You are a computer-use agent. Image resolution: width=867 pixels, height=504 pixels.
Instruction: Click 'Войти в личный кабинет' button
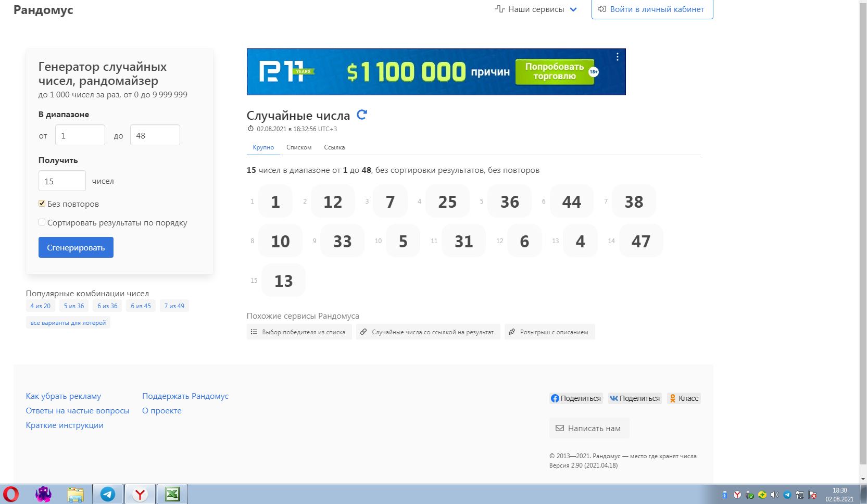click(652, 9)
